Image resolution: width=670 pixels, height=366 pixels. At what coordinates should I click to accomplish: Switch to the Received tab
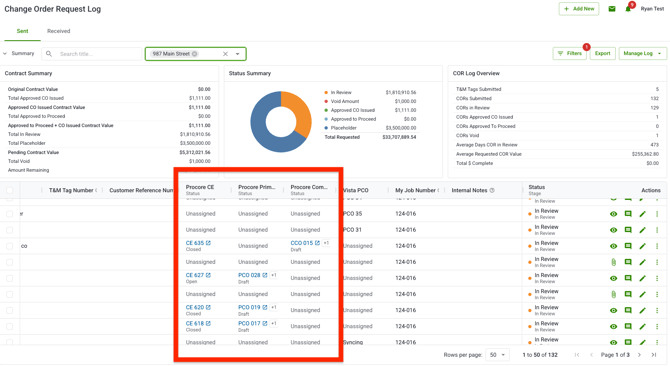click(x=59, y=31)
